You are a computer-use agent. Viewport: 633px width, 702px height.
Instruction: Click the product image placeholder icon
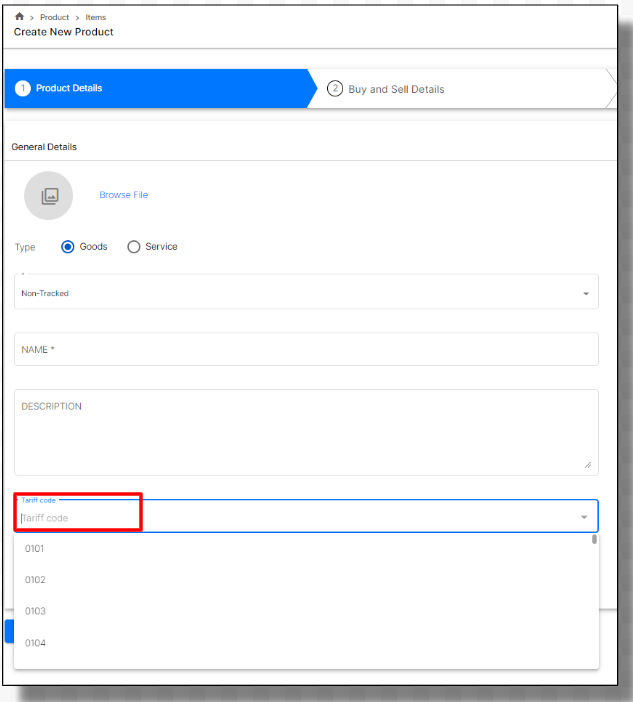click(x=49, y=196)
